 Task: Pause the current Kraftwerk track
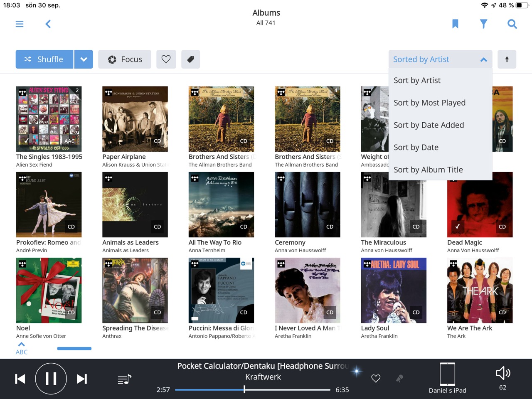coord(51,379)
